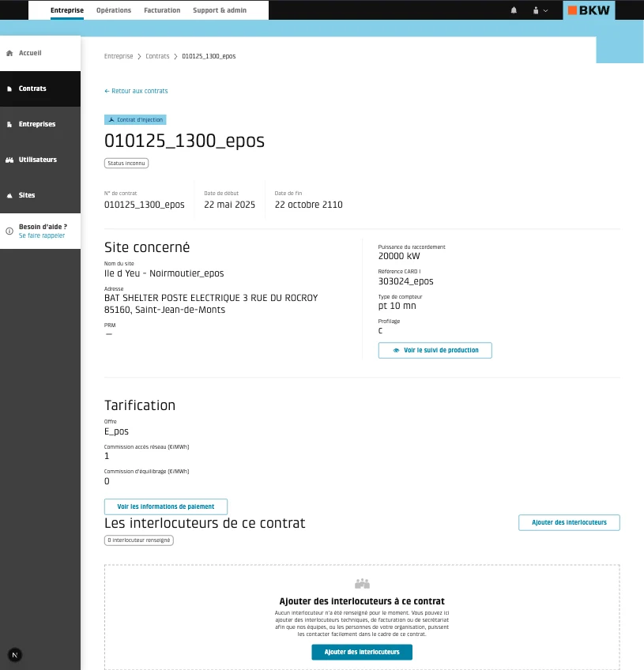Click the Se faire rappeler link
Viewport: 644px width, 670px height.
[x=42, y=235]
